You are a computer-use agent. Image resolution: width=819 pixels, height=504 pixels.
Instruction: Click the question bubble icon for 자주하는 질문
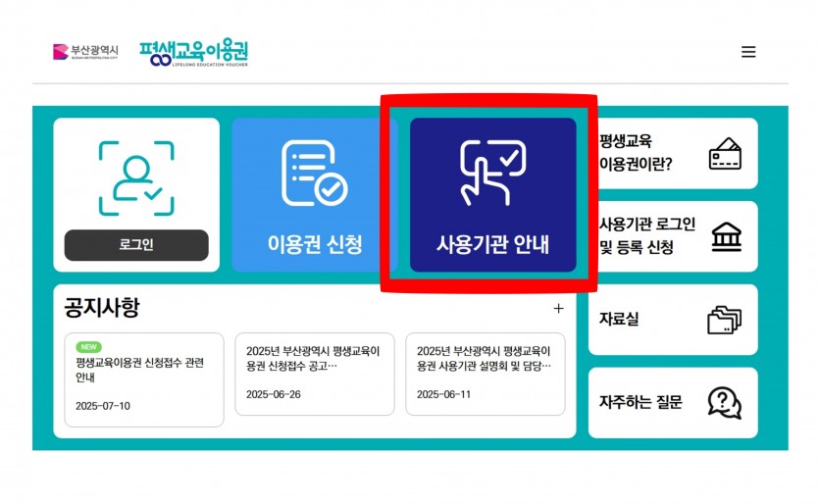(x=725, y=403)
